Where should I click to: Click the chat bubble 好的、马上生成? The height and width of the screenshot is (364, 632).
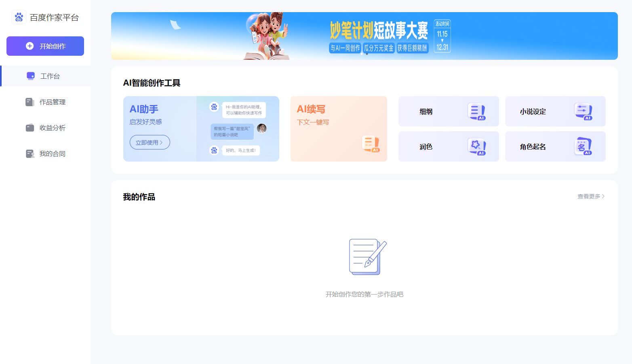click(241, 150)
